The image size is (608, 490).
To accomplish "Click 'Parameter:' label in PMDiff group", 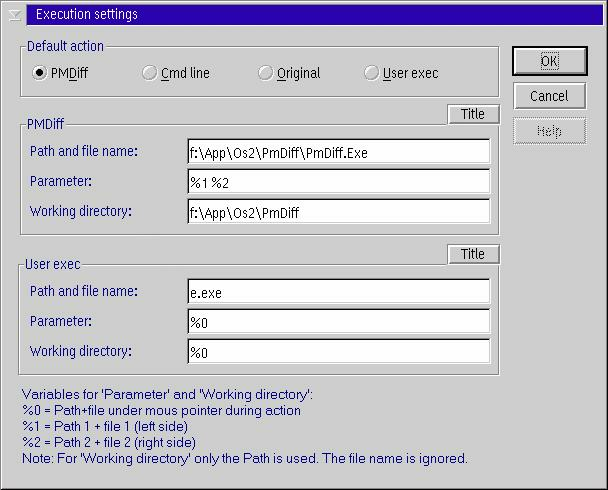I will (61, 181).
